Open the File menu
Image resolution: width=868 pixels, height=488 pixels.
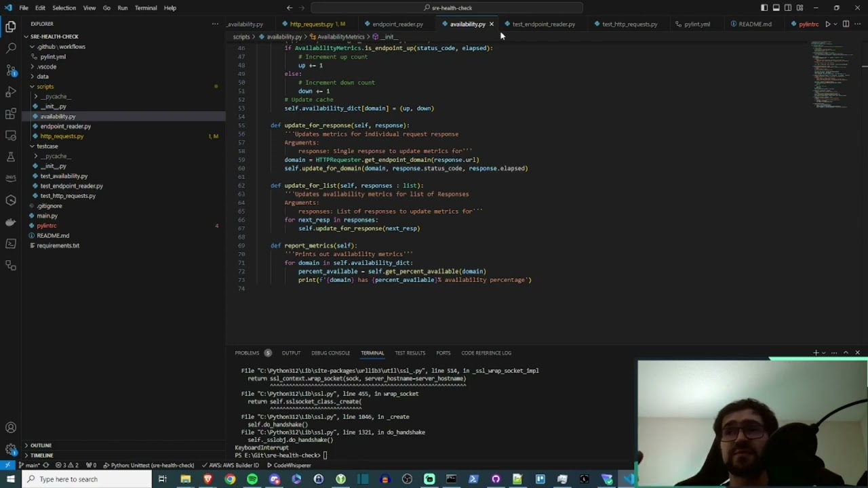(24, 7)
